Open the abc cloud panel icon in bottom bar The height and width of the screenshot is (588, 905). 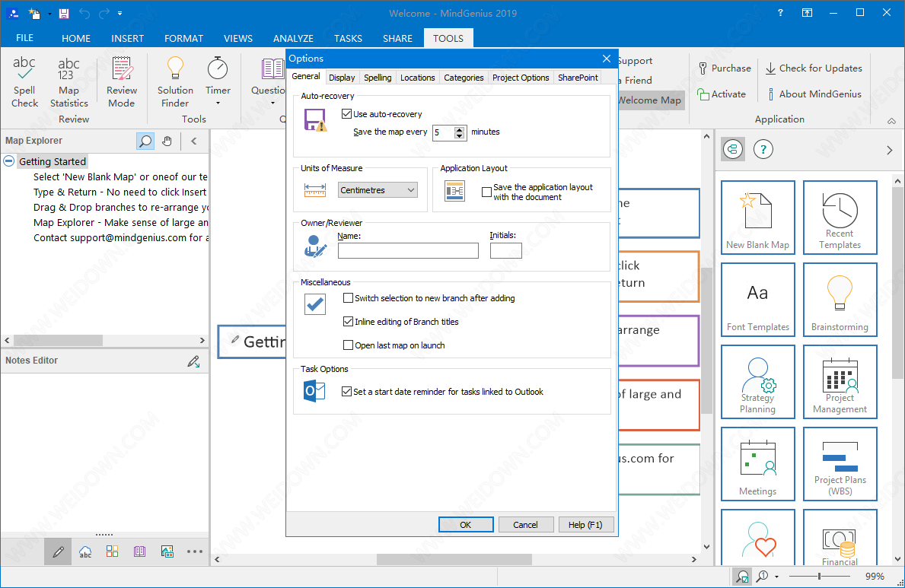85,552
